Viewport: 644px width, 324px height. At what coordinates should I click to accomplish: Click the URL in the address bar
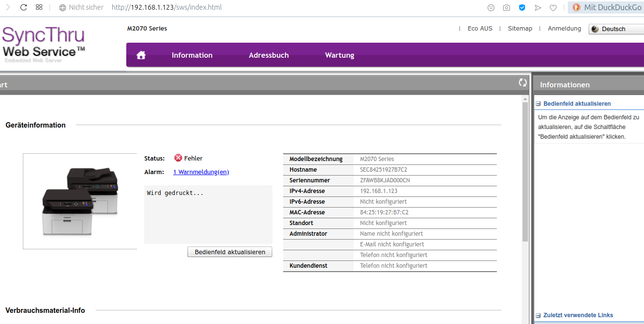point(167,7)
